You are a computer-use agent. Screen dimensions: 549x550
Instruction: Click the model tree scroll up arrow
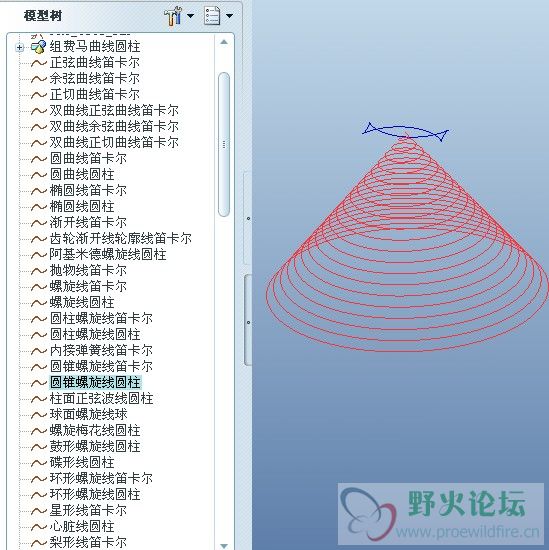[224, 42]
